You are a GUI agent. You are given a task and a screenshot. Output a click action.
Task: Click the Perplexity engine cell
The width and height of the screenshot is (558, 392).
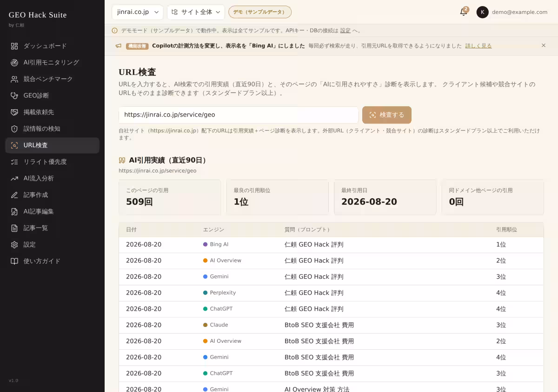point(219,293)
